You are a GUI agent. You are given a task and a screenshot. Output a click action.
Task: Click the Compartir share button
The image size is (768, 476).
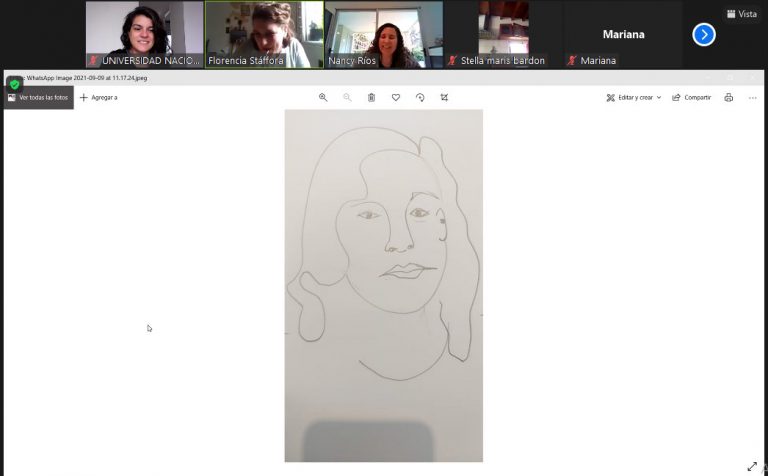[x=691, y=97]
